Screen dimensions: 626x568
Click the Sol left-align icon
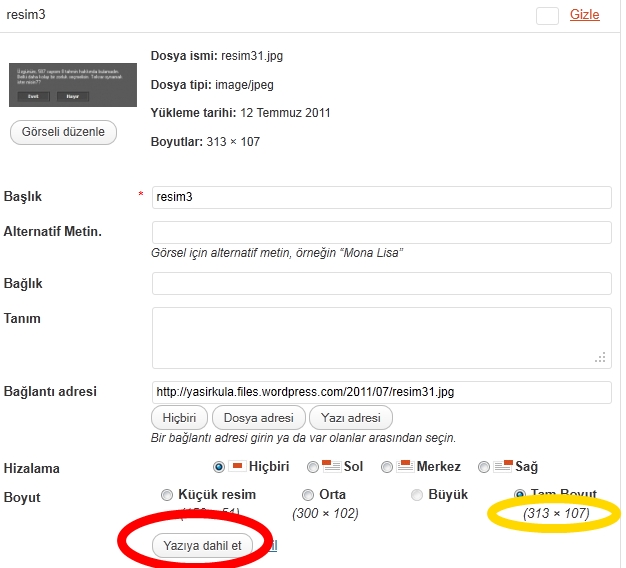click(331, 466)
